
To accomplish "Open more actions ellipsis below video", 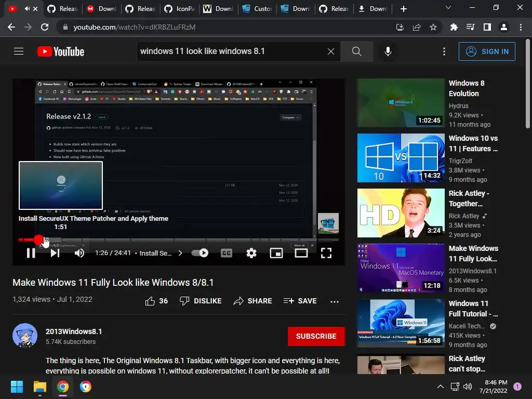I will click(335, 301).
